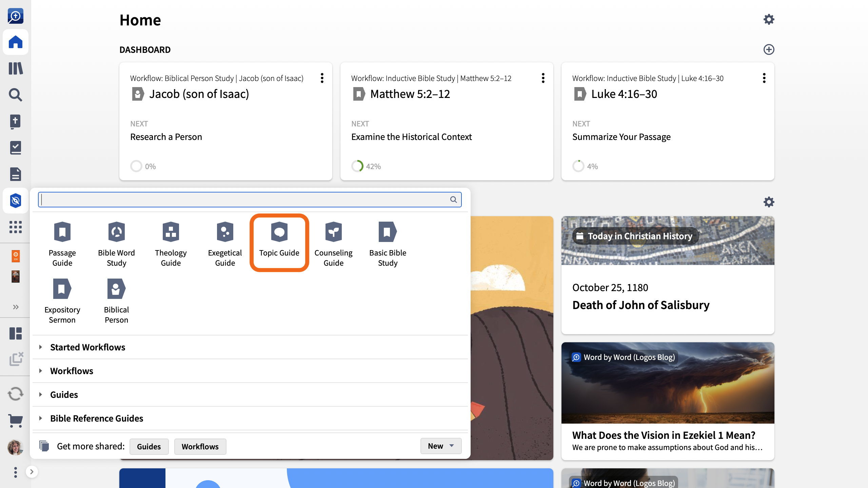Open the Logos app logo icon
This screenshot has width=868, height=488.
tap(16, 16)
